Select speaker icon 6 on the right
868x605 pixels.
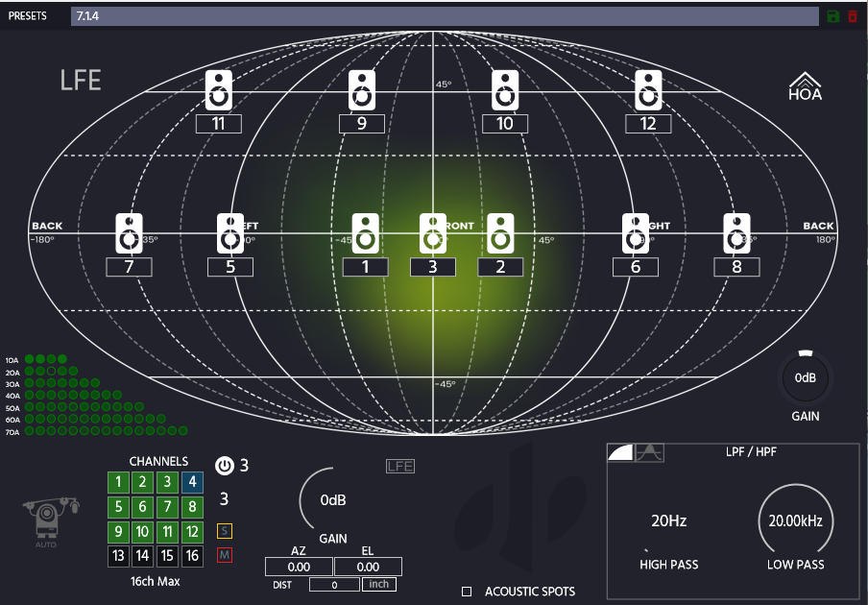point(636,233)
